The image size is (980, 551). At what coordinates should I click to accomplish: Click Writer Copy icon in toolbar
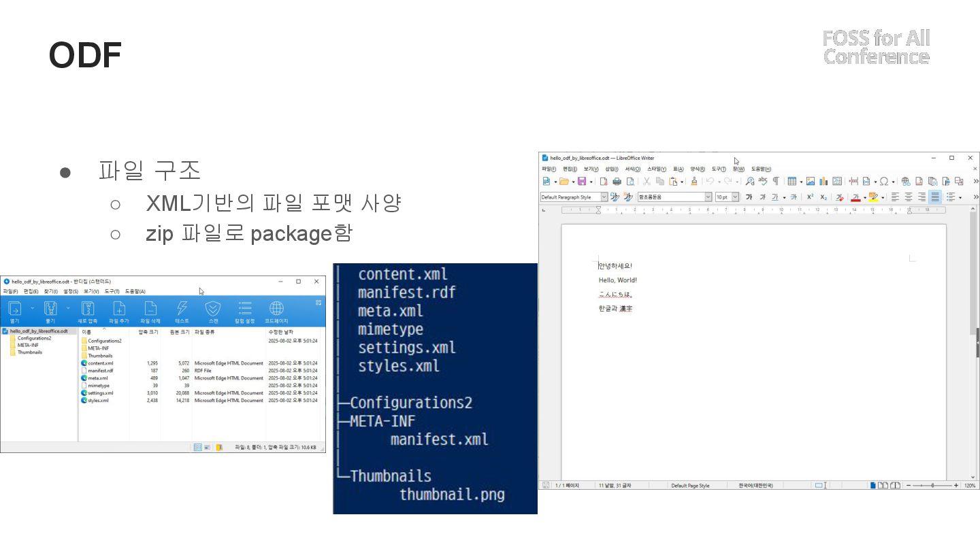[660, 182]
